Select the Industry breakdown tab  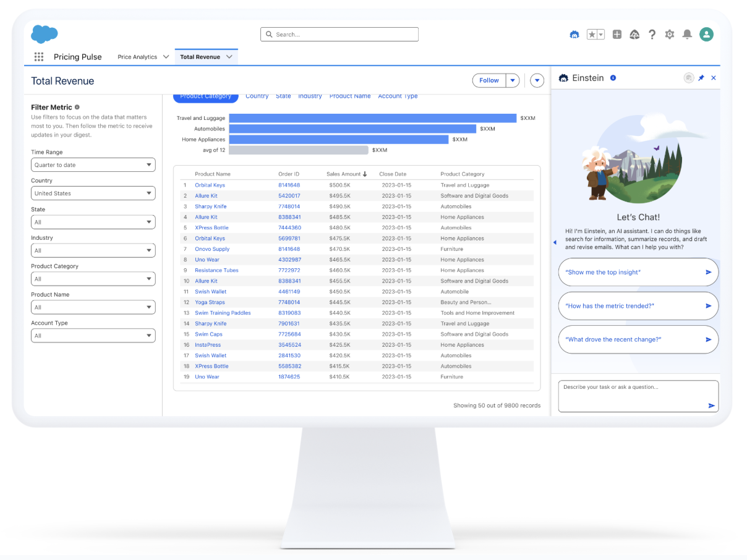[310, 96]
